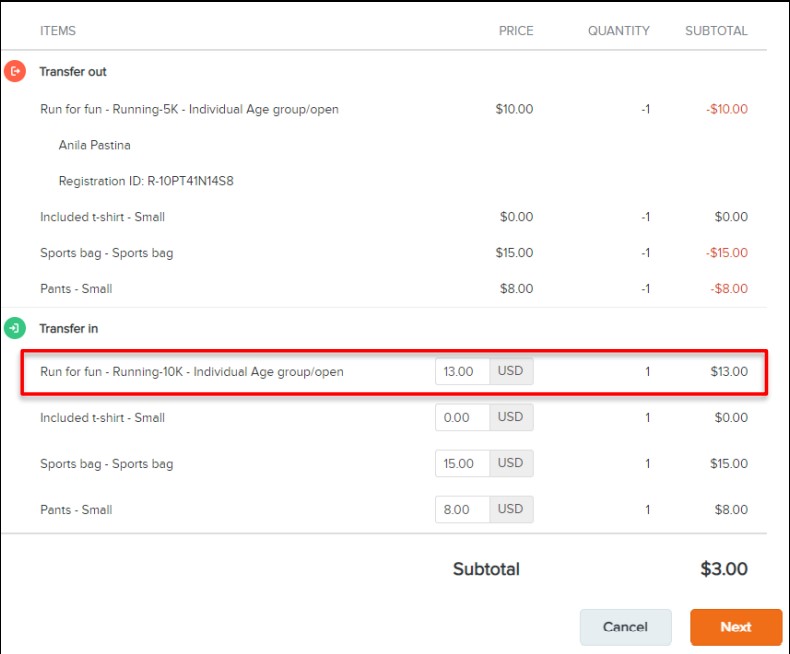Image resolution: width=790 pixels, height=654 pixels.
Task: Edit the Running-10K price field showing 13.00
Action: [461, 372]
